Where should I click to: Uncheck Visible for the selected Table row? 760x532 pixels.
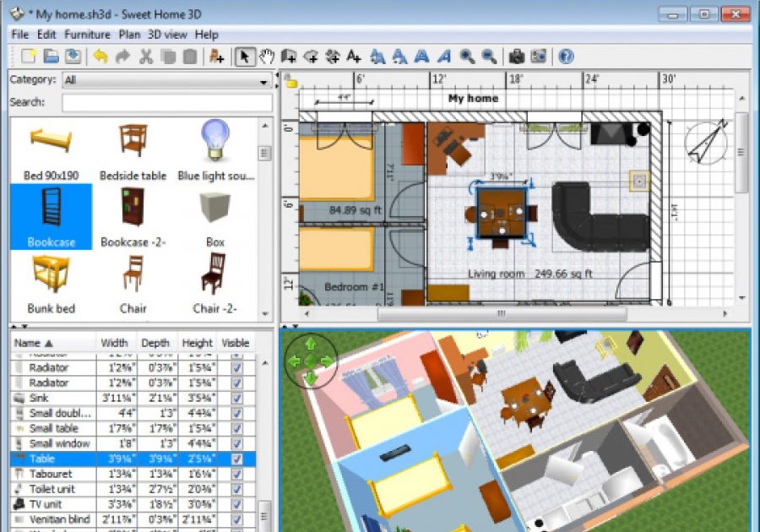pyautogui.click(x=236, y=459)
